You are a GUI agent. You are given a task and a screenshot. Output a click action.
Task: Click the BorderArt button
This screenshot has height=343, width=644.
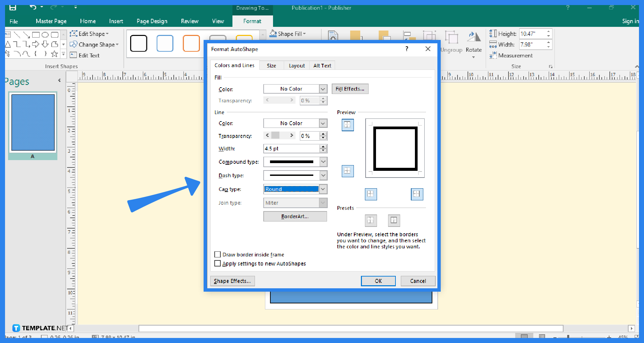click(x=295, y=216)
